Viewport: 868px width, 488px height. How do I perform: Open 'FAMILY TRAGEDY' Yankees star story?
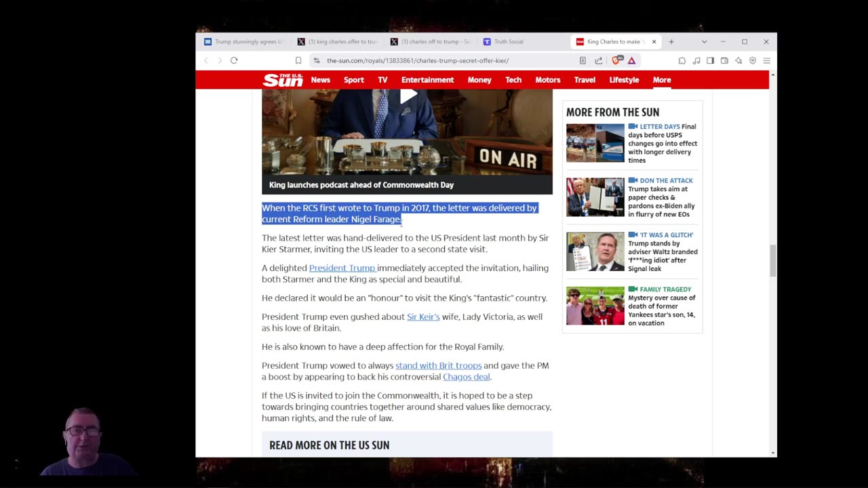[x=663, y=306]
